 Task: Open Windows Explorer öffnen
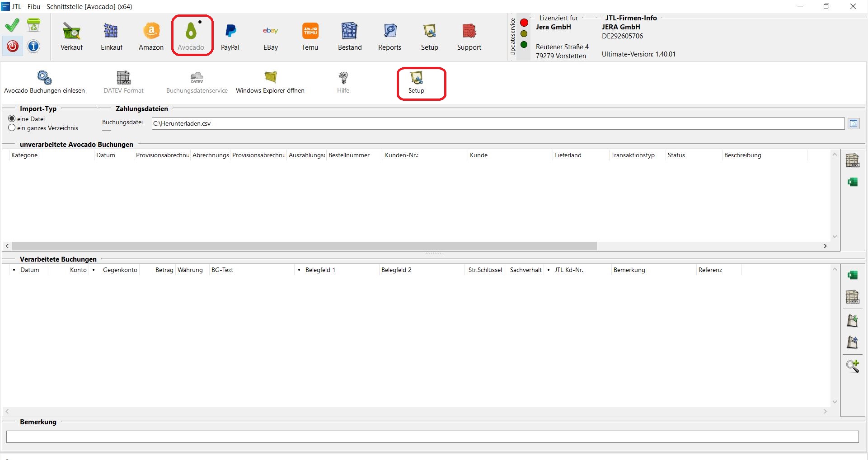click(270, 82)
